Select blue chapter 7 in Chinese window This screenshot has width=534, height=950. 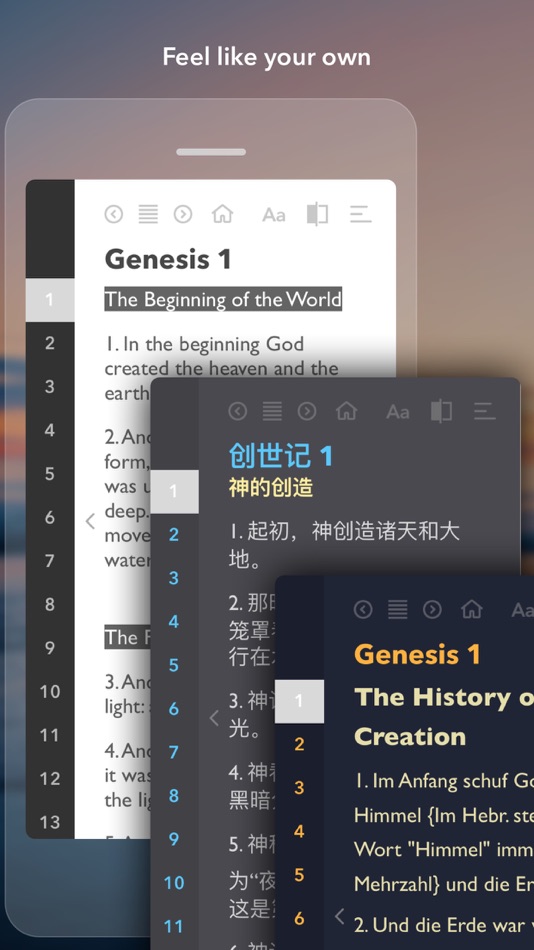tap(174, 753)
